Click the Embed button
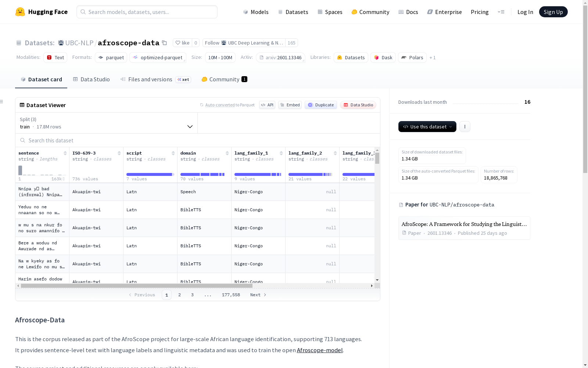 tap(290, 105)
